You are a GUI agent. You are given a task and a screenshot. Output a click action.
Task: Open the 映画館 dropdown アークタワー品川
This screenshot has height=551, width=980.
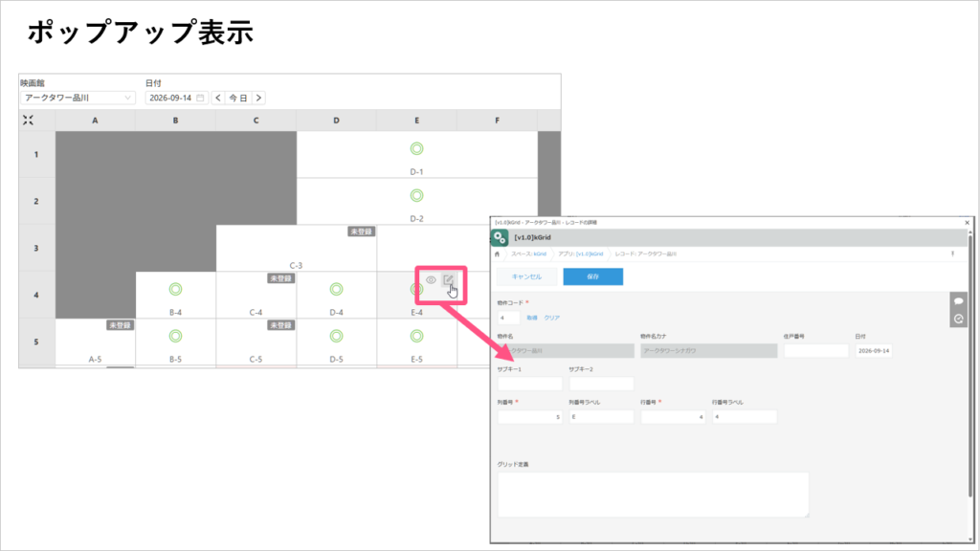(x=78, y=99)
